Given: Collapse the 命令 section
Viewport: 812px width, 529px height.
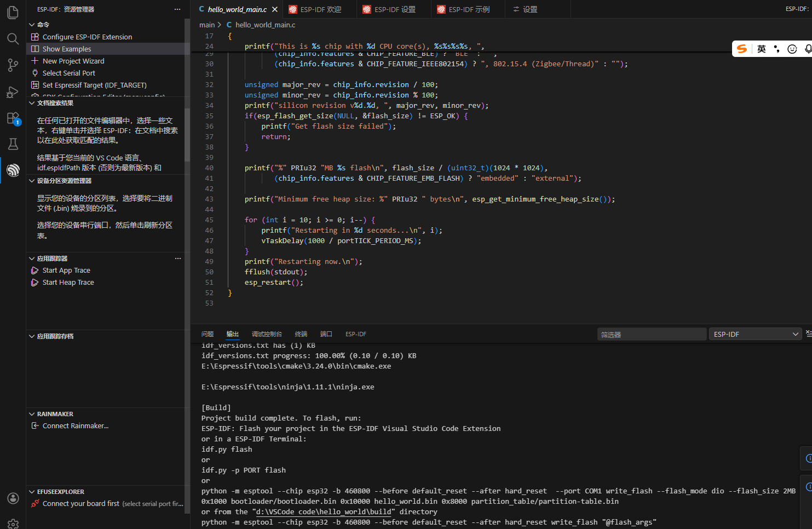Looking at the screenshot, I should pyautogui.click(x=32, y=25).
